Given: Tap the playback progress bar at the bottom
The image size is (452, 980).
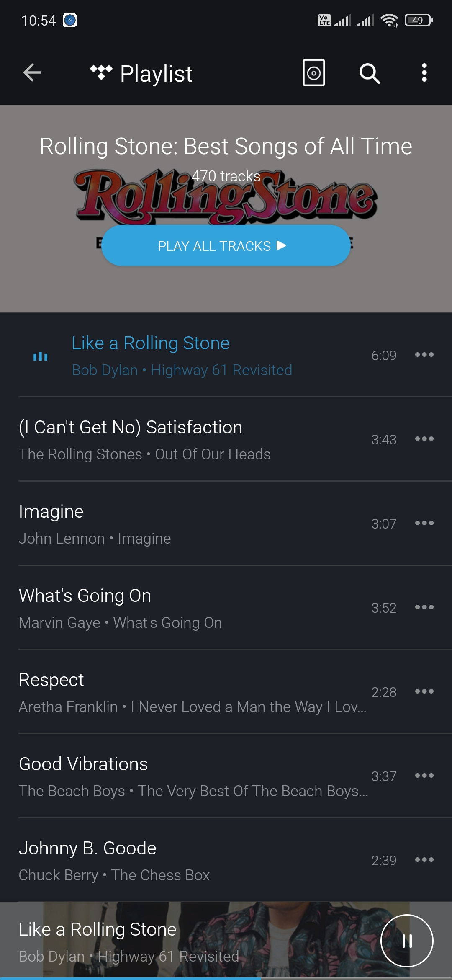Looking at the screenshot, I should click(226, 978).
